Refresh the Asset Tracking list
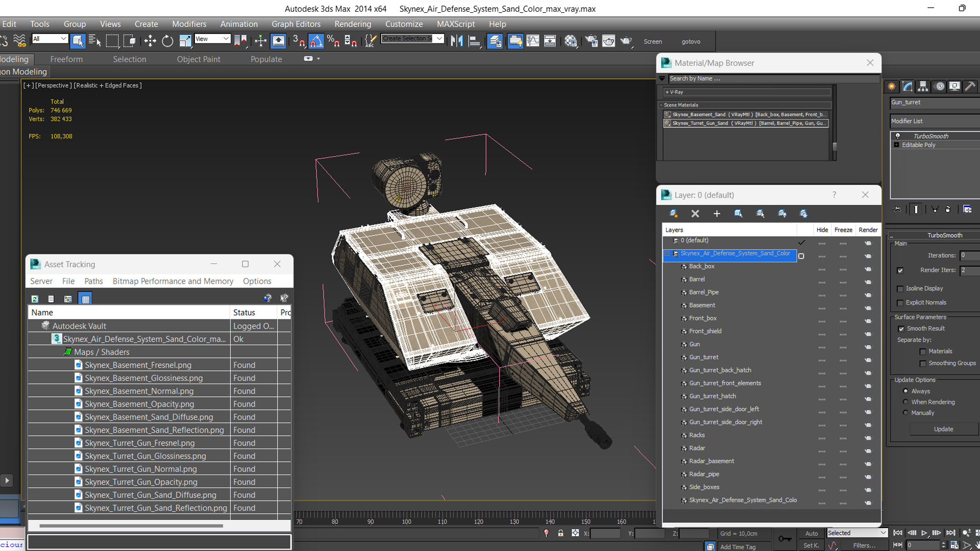 tap(35, 299)
